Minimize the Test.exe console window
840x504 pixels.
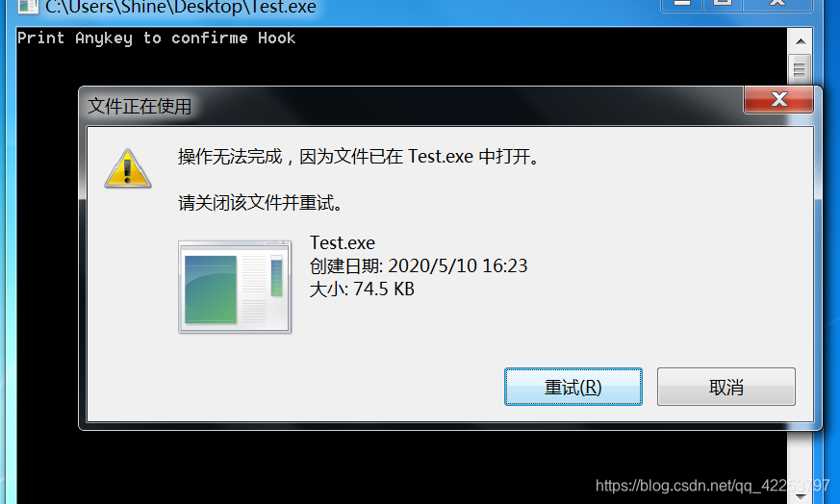click(x=681, y=4)
